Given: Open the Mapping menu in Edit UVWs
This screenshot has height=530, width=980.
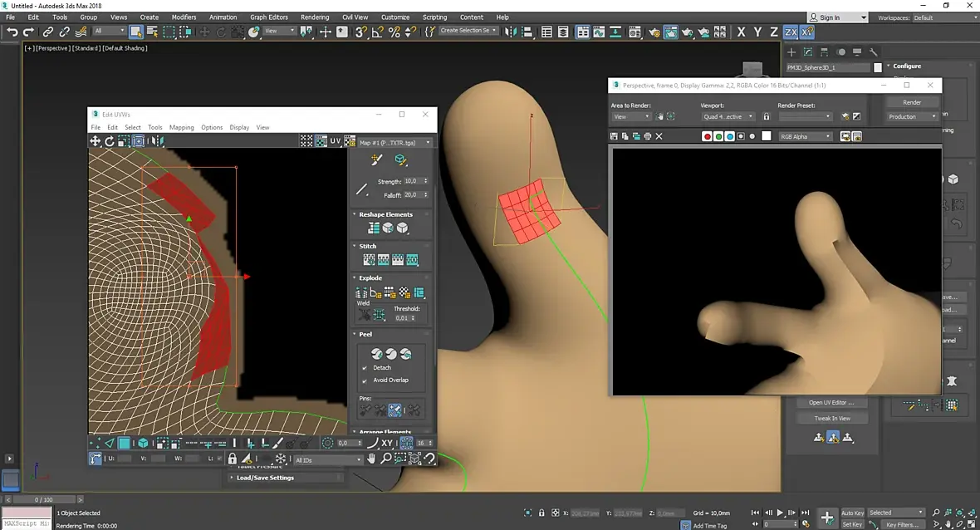Looking at the screenshot, I should click(x=181, y=127).
